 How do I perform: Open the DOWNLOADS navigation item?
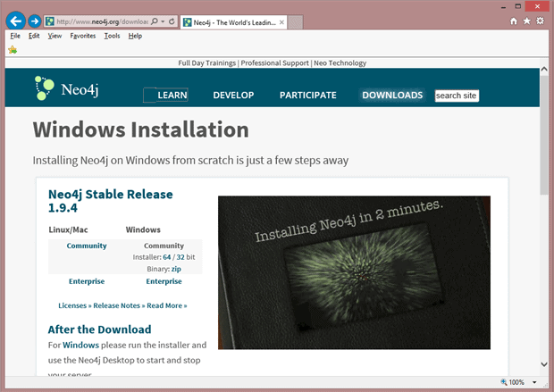tap(392, 95)
